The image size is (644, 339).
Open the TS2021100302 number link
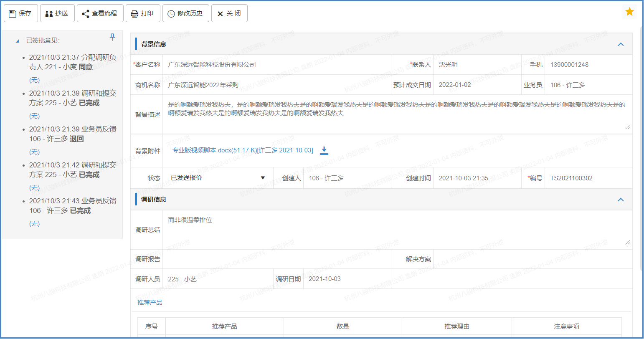point(570,177)
